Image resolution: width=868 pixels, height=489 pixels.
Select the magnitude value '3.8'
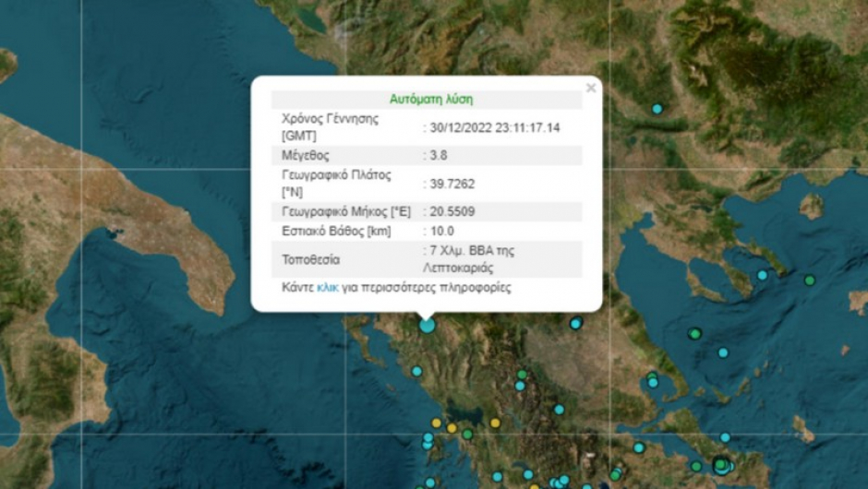(439, 155)
